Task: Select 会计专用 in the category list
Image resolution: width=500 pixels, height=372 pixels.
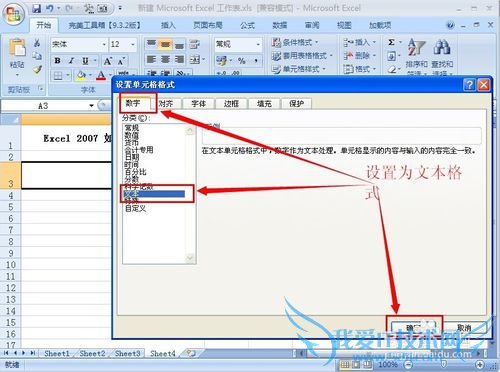Action: 139,150
